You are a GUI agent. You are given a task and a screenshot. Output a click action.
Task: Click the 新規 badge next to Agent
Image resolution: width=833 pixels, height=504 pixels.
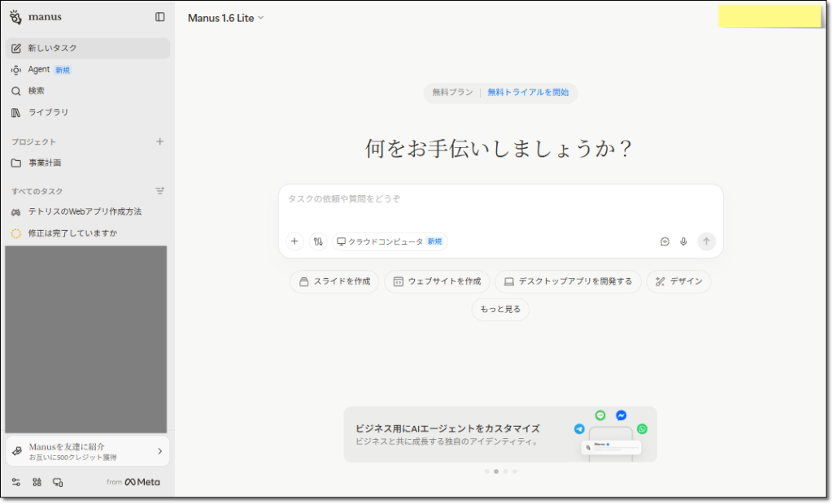coord(63,70)
